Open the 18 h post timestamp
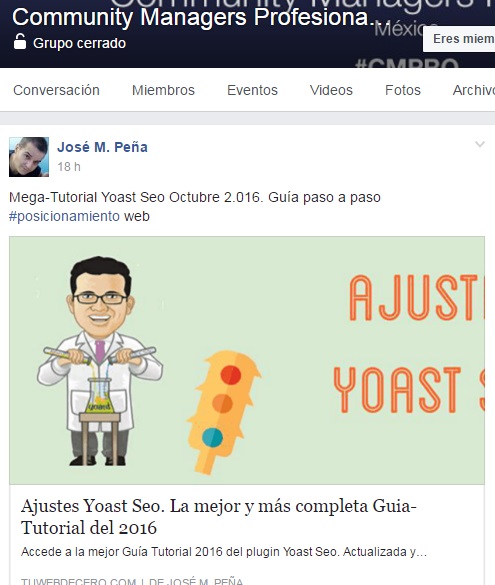Screen dimensions: 495x585 [x=69, y=167]
